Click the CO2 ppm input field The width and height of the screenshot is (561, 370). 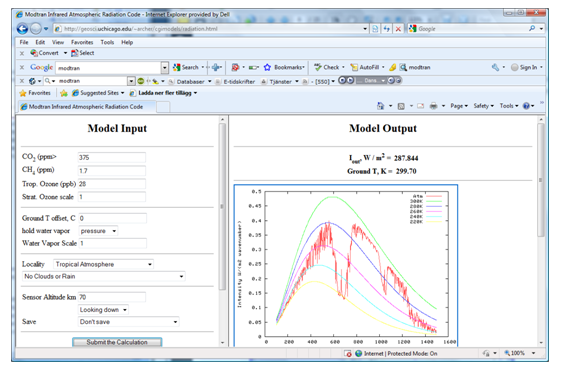pos(112,157)
